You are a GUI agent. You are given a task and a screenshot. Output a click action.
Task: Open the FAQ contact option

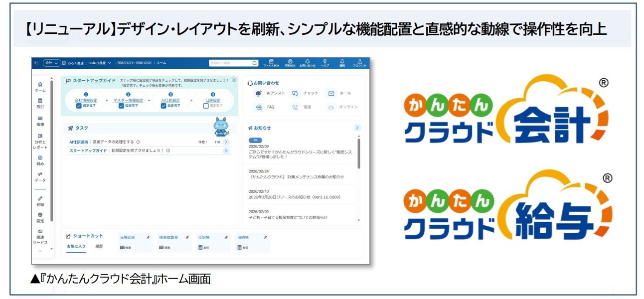pyautogui.click(x=265, y=107)
